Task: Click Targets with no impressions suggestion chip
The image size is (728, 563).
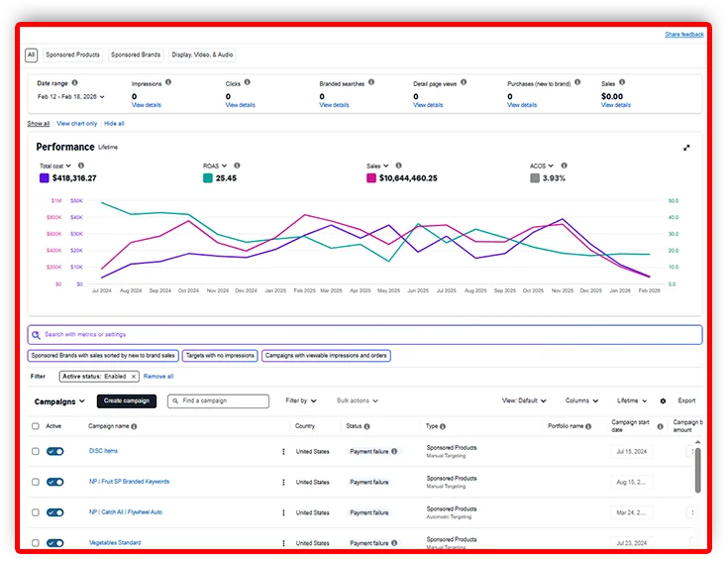Action: pyautogui.click(x=220, y=356)
